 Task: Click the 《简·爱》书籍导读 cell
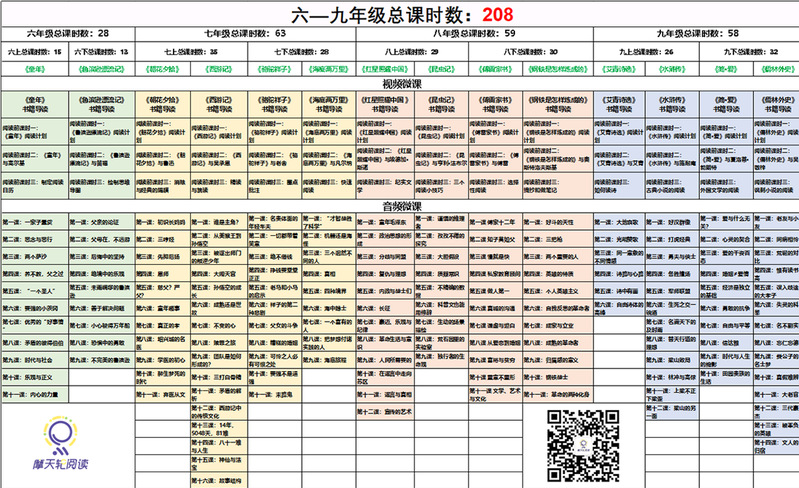[x=726, y=104]
